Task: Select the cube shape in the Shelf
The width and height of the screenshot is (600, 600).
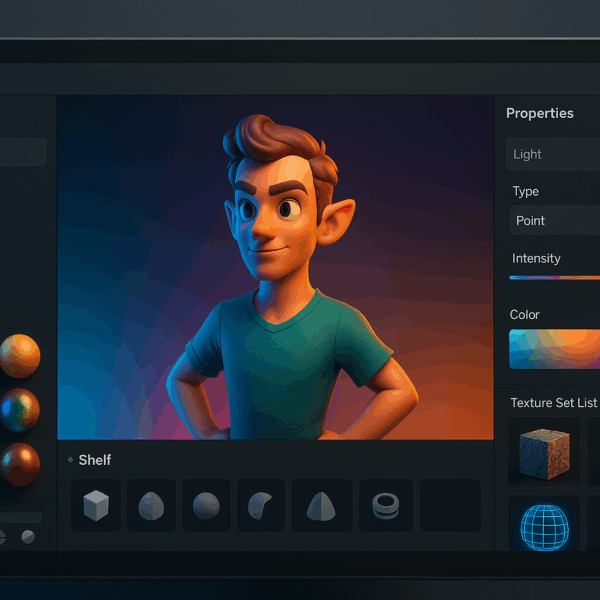Action: point(96,505)
